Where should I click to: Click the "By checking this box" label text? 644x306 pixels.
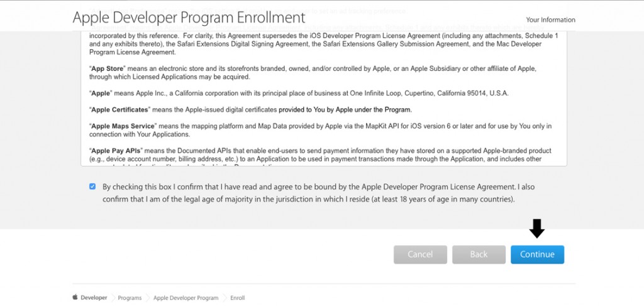click(318, 193)
